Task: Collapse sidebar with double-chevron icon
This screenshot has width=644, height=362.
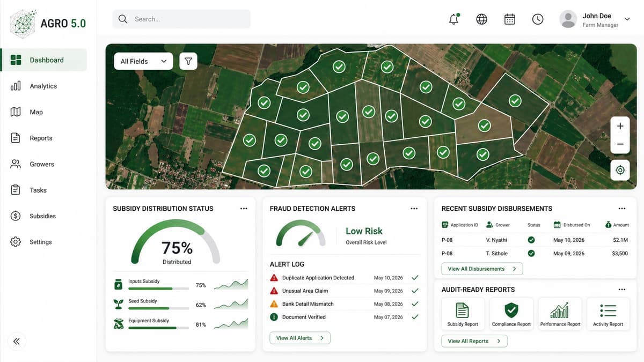Action: [x=17, y=341]
